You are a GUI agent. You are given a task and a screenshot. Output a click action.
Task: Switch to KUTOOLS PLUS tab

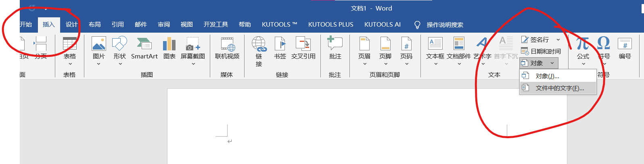point(331,25)
